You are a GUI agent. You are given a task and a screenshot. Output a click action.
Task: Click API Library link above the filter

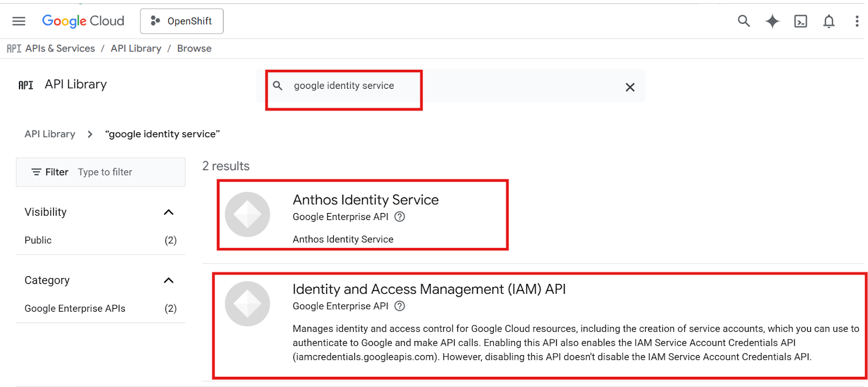(x=50, y=134)
